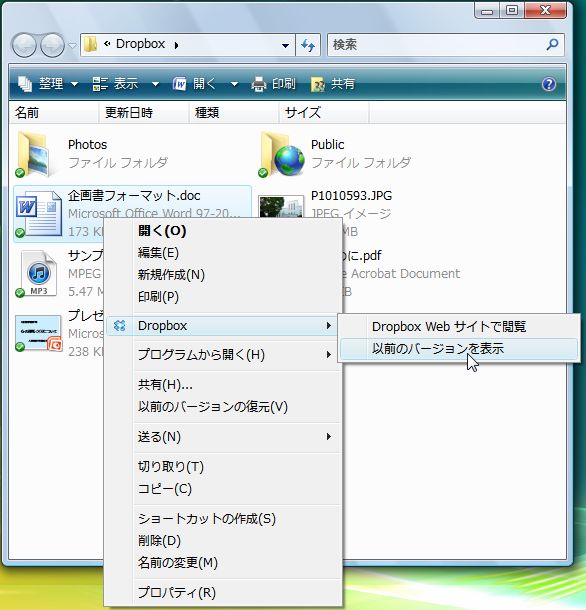Viewport: 586px width, 610px height.
Task: Select the MP3 file icon
Action: 38,273
